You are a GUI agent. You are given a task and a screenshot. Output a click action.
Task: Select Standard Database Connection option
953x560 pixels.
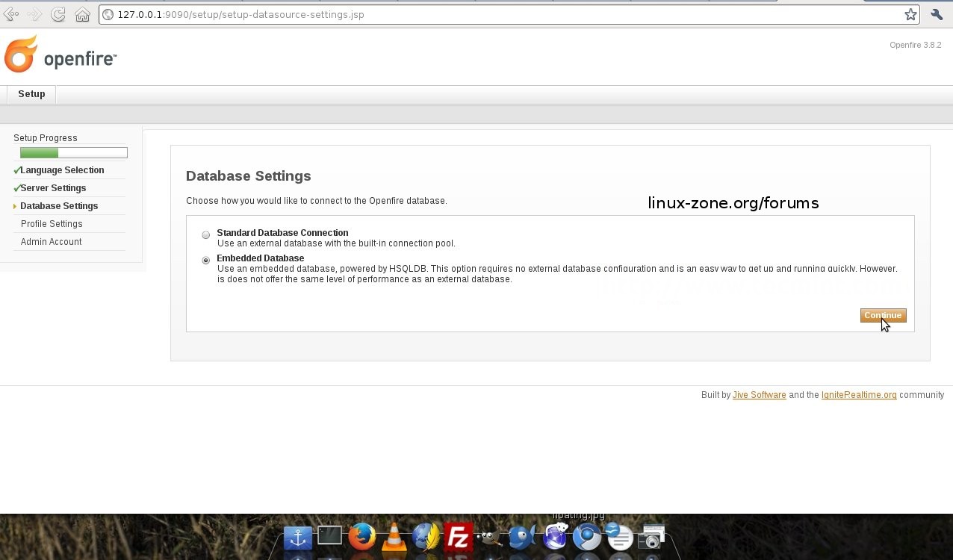206,234
